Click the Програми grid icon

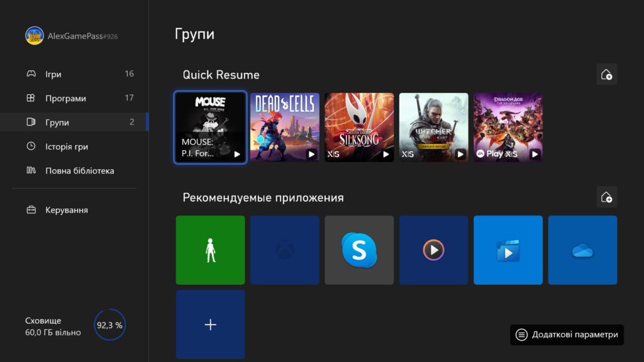pyautogui.click(x=31, y=97)
